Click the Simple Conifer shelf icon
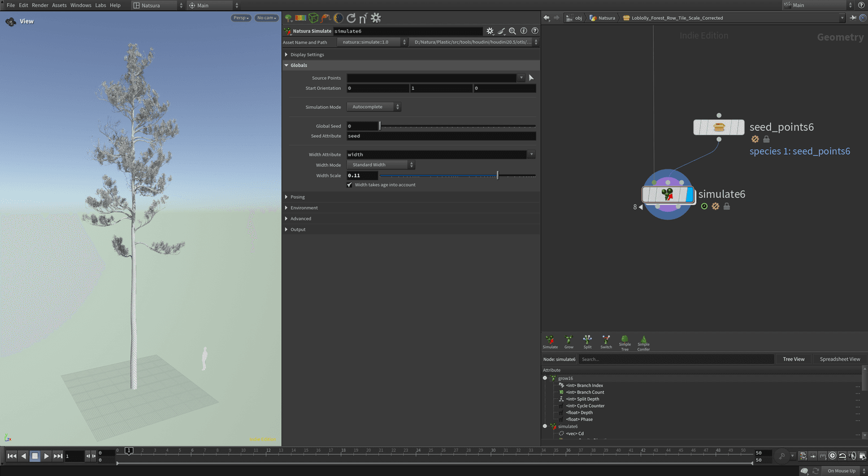The image size is (868, 476). [643, 343]
